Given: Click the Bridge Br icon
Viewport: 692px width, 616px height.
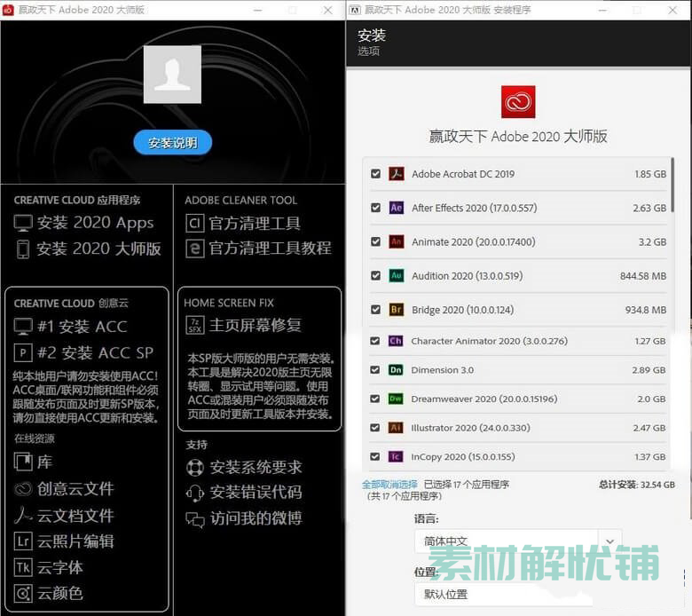Looking at the screenshot, I should [x=397, y=310].
